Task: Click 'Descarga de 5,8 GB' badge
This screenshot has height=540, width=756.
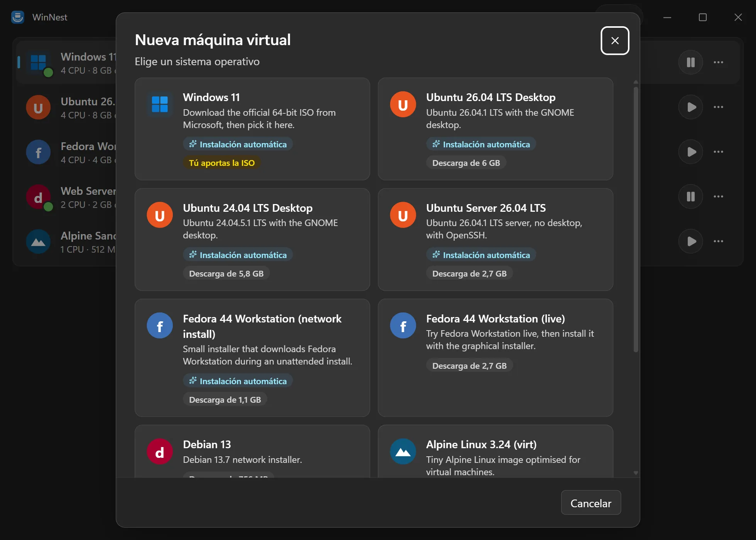Action: (226, 273)
